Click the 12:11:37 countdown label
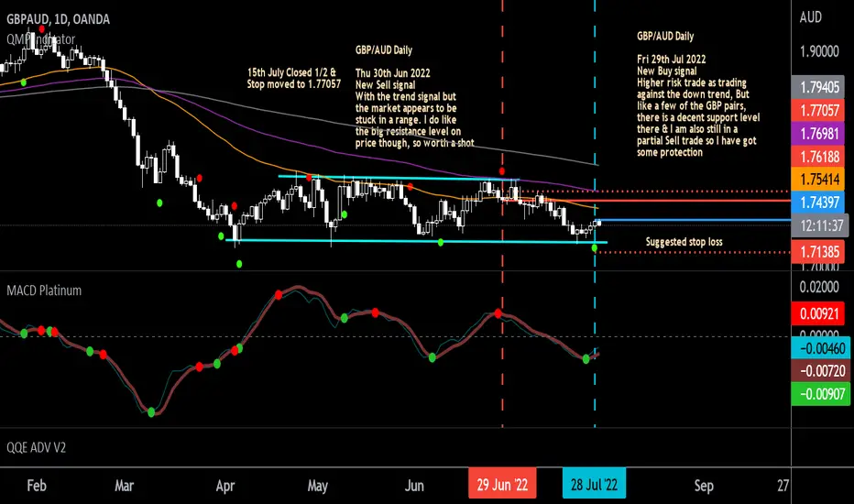 [820, 225]
